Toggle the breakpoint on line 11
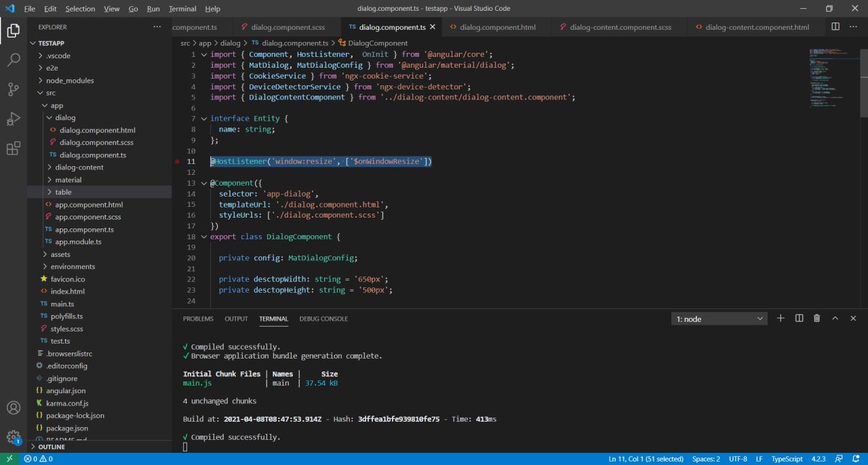Image resolution: width=868 pixels, height=465 pixels. (178, 161)
